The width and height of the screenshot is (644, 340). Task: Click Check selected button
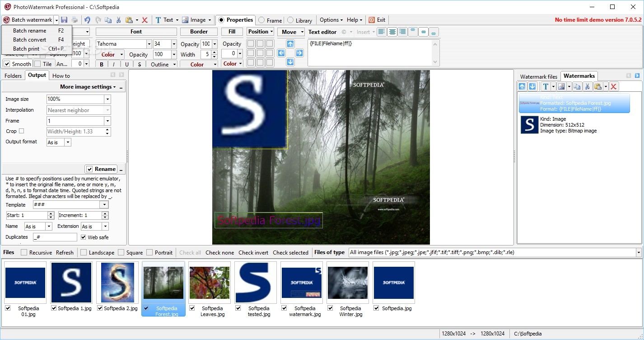pos(290,253)
